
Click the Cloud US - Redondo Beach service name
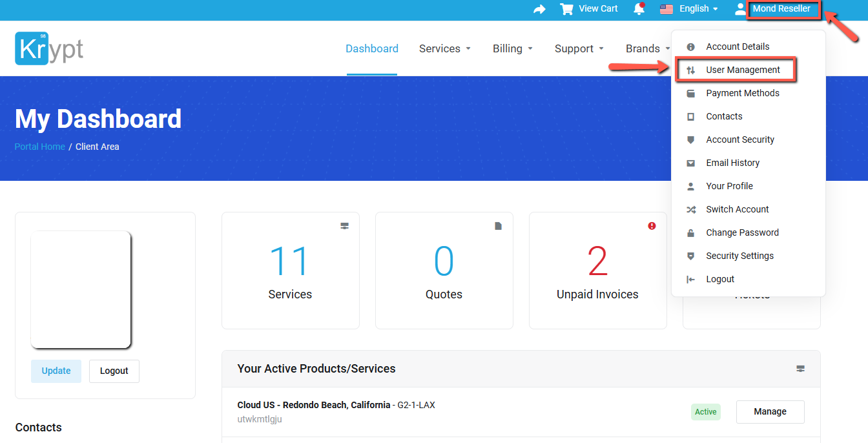tap(313, 405)
